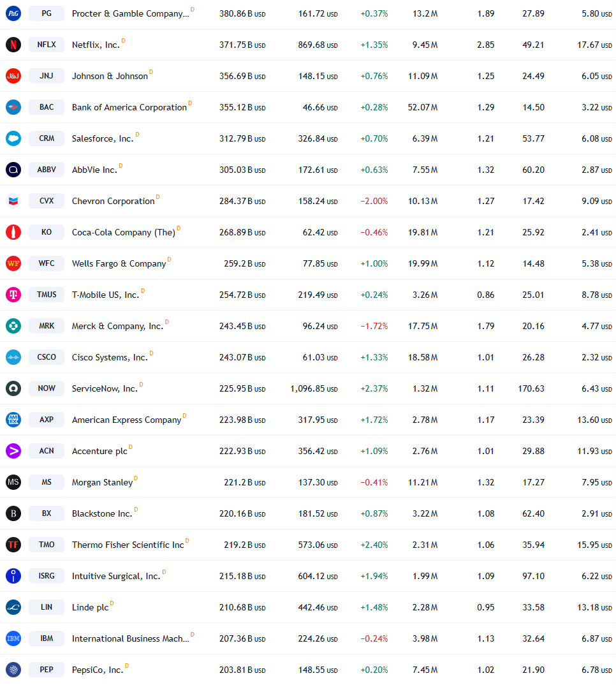Click Netflix market cap 371.75 B
The image size is (616, 685).
[242, 45]
